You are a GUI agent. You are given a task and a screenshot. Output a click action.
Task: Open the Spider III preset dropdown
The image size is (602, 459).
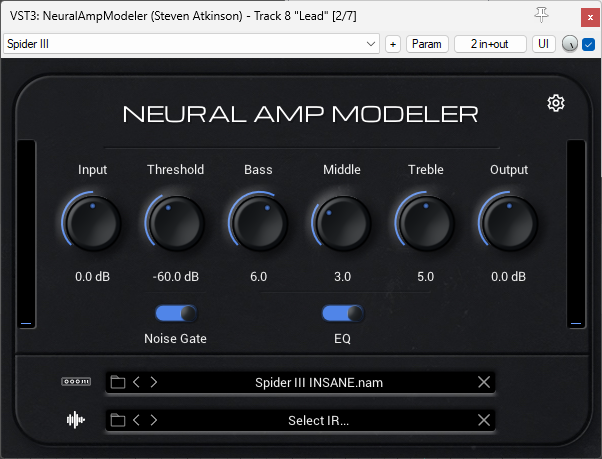[x=192, y=44]
